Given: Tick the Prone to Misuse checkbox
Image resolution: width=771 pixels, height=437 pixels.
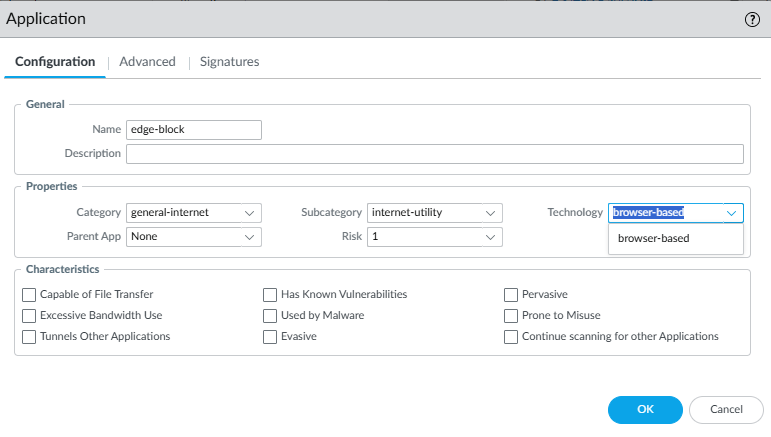Looking at the screenshot, I should click(x=511, y=316).
